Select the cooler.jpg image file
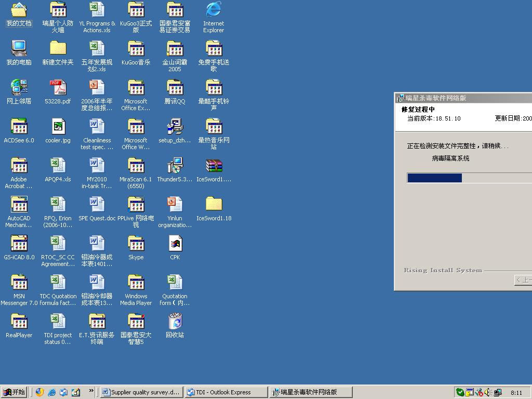Image resolution: width=532 pixels, height=399 pixels. coord(58,131)
